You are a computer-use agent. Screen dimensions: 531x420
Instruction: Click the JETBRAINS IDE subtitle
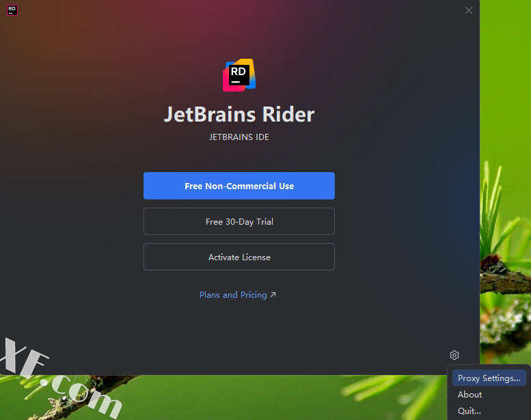point(239,137)
